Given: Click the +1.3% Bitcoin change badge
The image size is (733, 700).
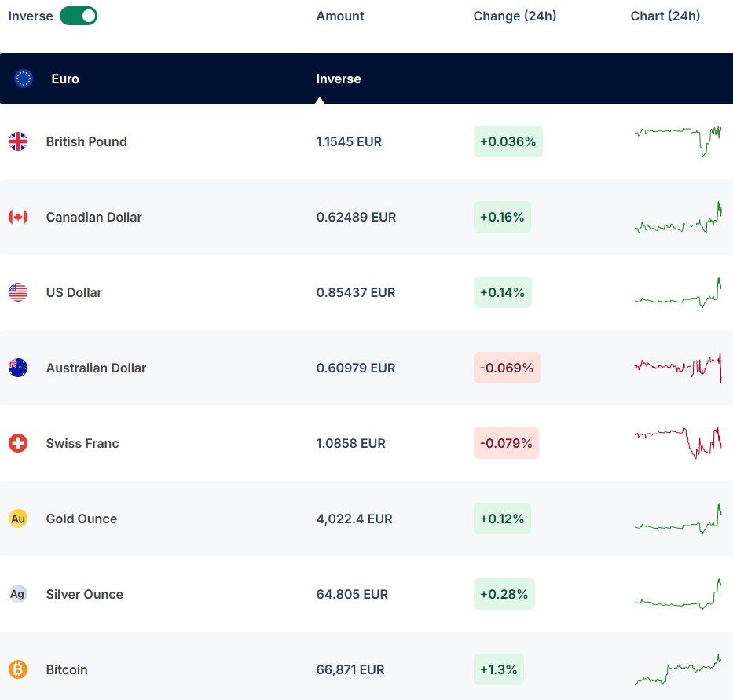Looking at the screenshot, I should [498, 669].
